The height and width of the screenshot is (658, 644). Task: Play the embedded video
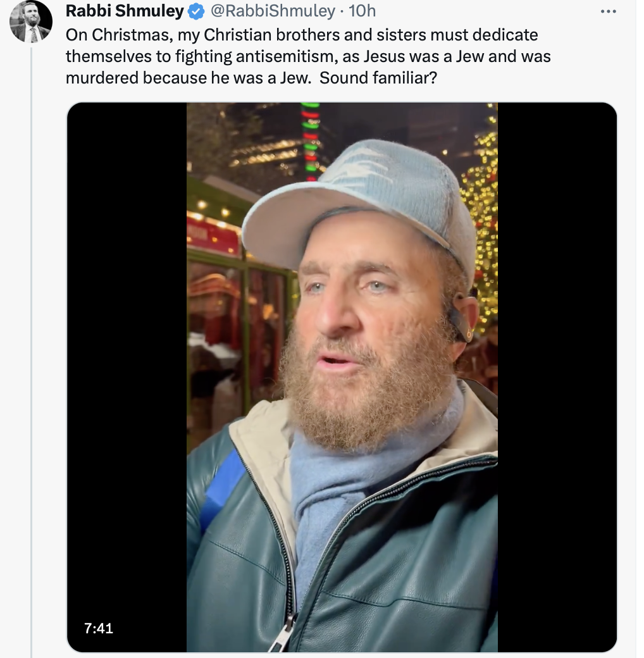tap(342, 377)
